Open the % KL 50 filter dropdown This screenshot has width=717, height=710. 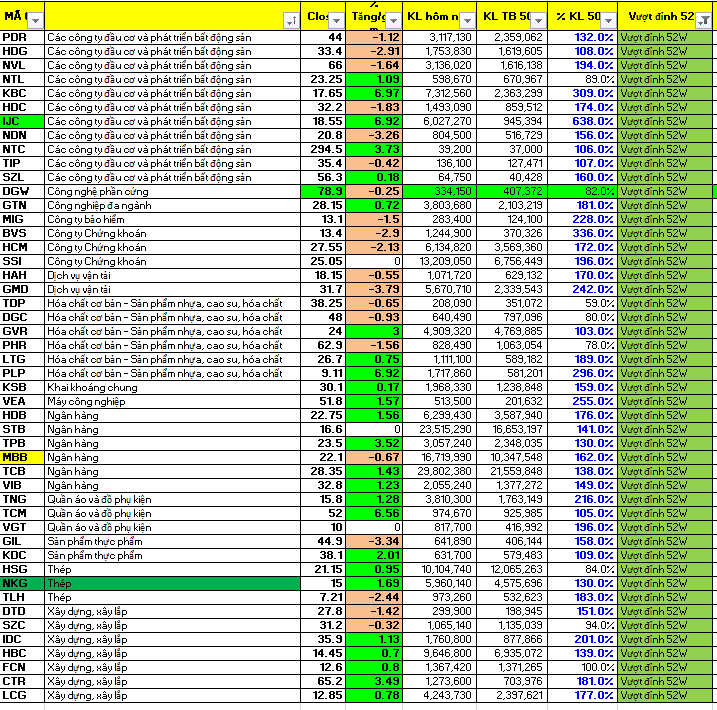[x=608, y=20]
